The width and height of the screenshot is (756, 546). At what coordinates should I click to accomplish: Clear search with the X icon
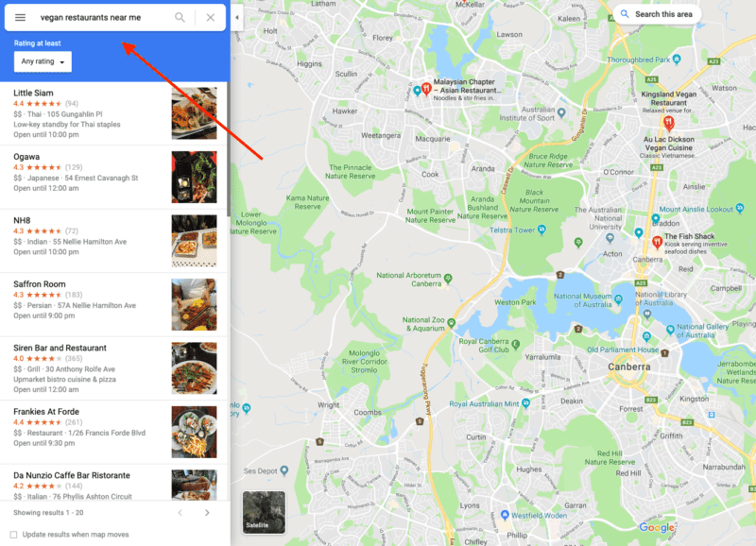(210, 17)
